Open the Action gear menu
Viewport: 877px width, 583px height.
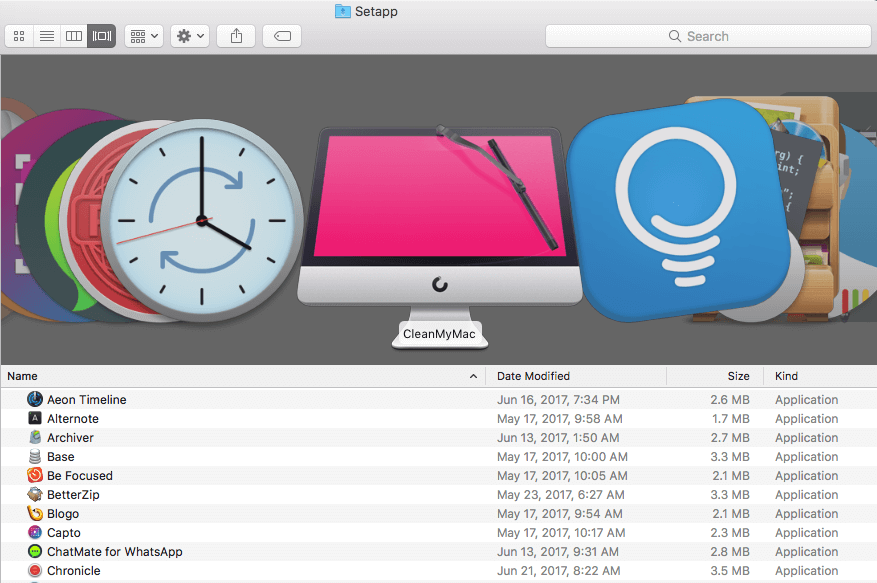(x=190, y=36)
